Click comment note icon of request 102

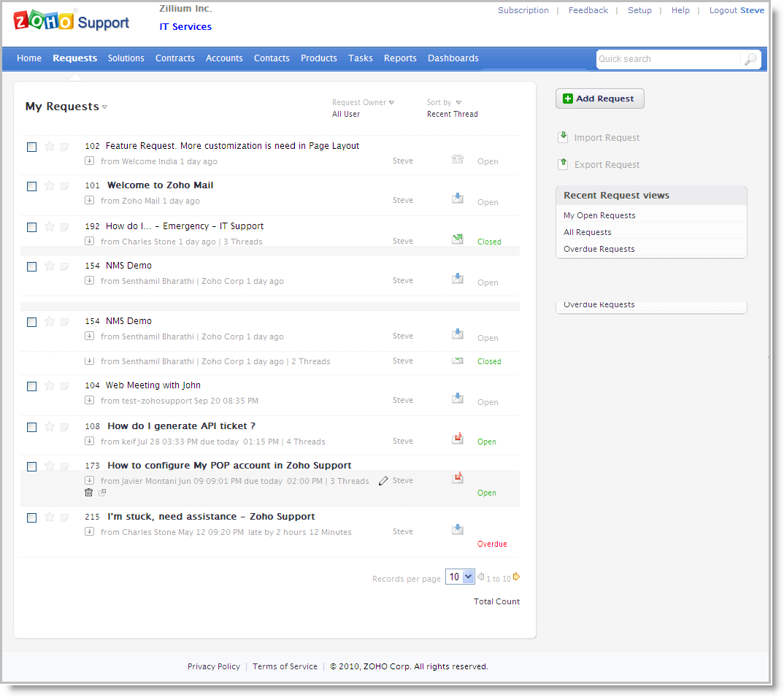(64, 147)
